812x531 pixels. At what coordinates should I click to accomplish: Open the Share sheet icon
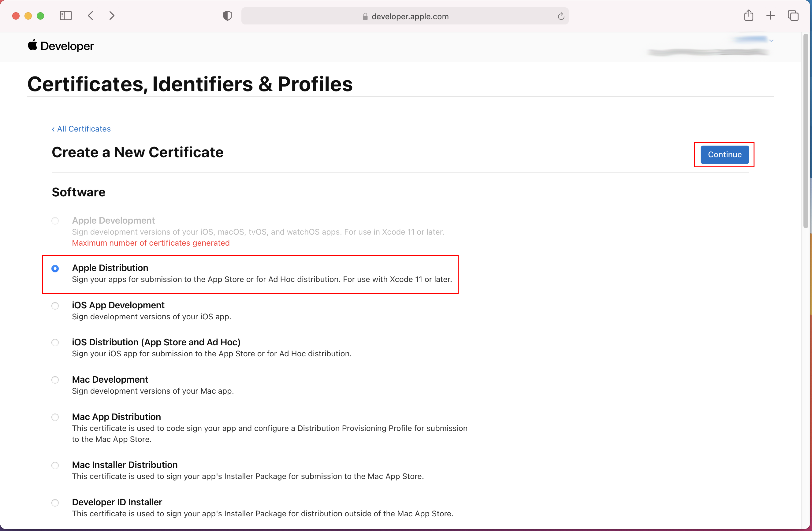tap(749, 16)
